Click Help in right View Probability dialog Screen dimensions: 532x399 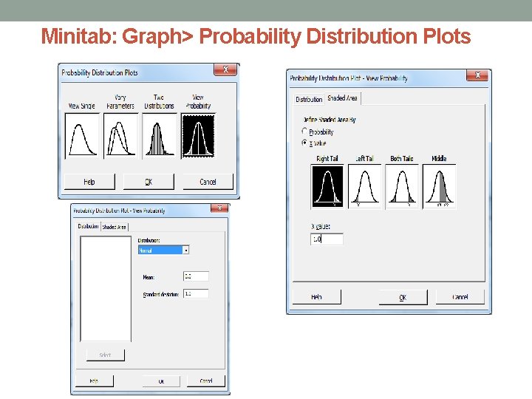(316, 297)
